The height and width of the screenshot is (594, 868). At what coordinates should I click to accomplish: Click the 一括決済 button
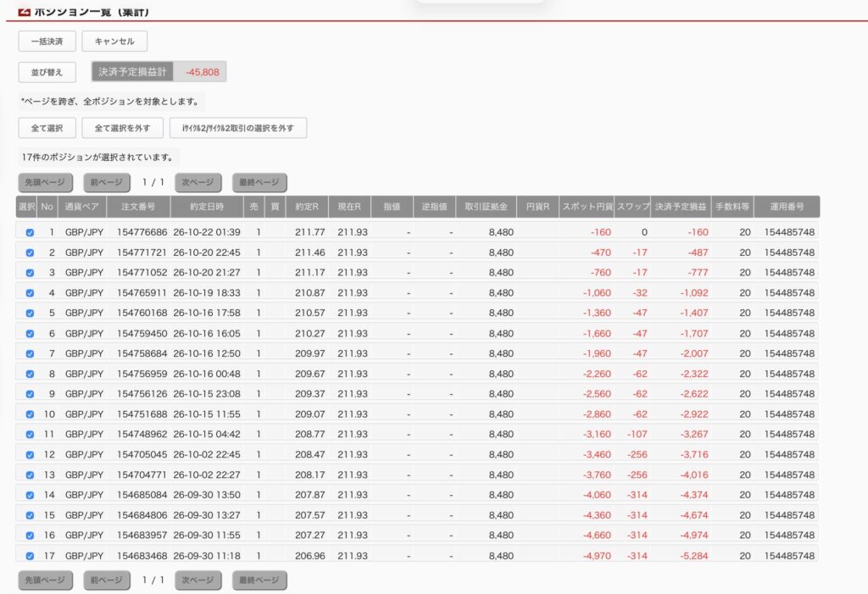click(x=47, y=42)
